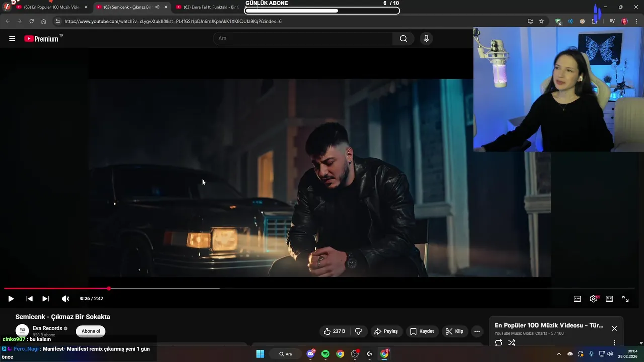
Task: View site information icon in address bar
Action: pyautogui.click(x=58, y=21)
